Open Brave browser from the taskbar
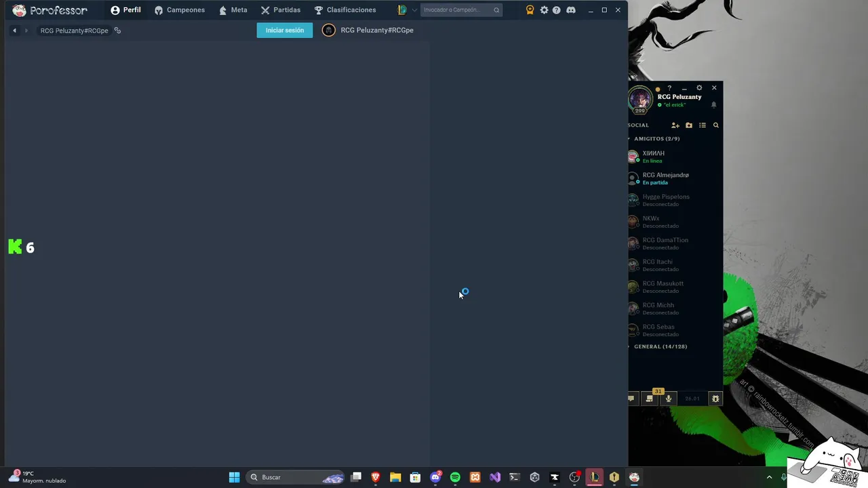The width and height of the screenshot is (868, 488). (x=376, y=477)
